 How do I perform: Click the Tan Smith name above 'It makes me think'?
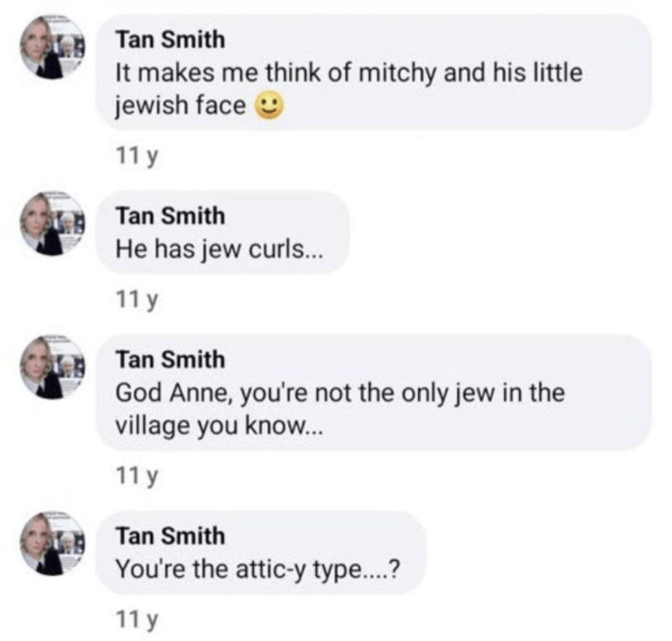(x=170, y=40)
